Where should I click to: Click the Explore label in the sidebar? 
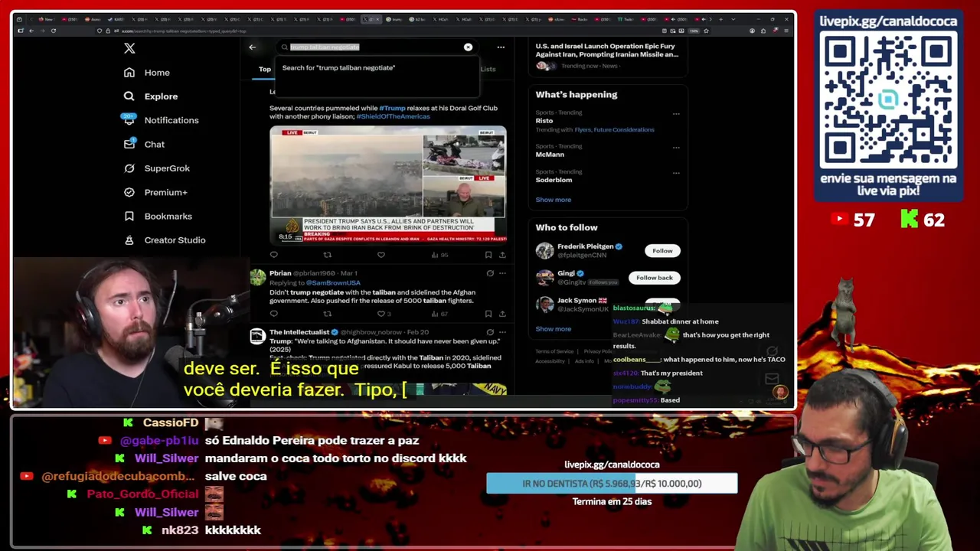coord(161,96)
